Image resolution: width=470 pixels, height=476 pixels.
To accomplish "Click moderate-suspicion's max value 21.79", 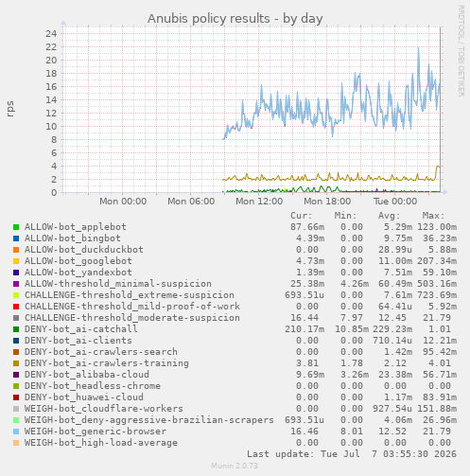I will click(x=437, y=318).
